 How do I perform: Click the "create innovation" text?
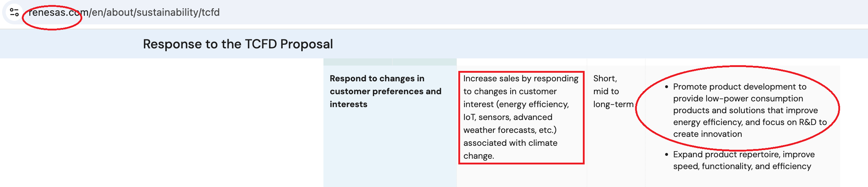click(707, 134)
